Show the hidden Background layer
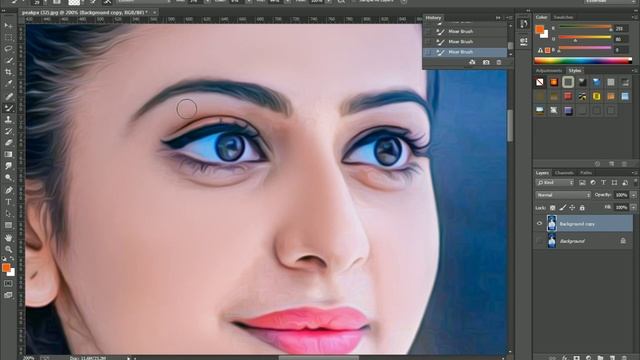Image resolution: width=640 pixels, height=360 pixels. [x=540, y=241]
